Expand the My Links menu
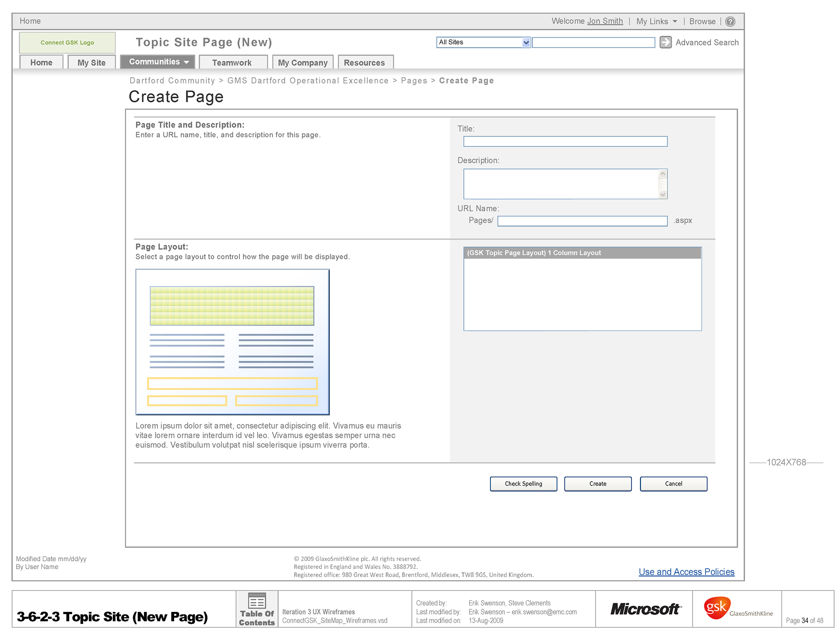This screenshot has width=840, height=633. point(657,21)
